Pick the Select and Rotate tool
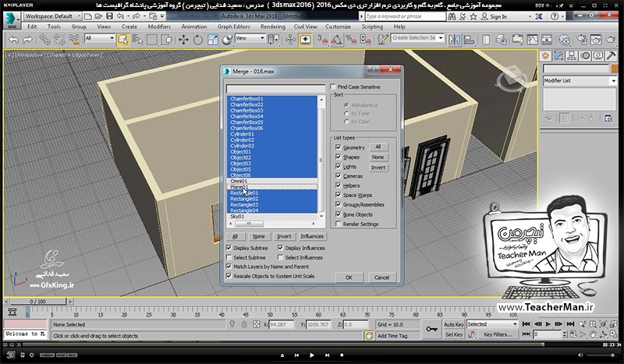 [x=198, y=40]
